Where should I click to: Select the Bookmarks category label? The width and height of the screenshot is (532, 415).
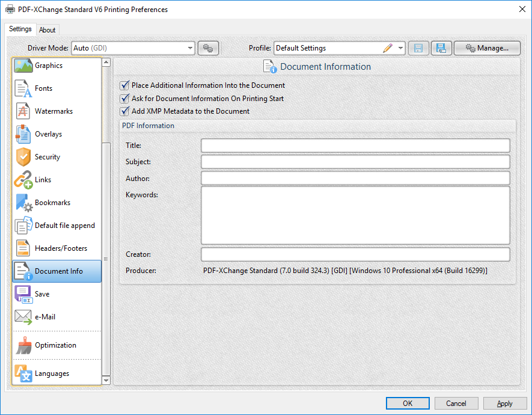tap(52, 203)
